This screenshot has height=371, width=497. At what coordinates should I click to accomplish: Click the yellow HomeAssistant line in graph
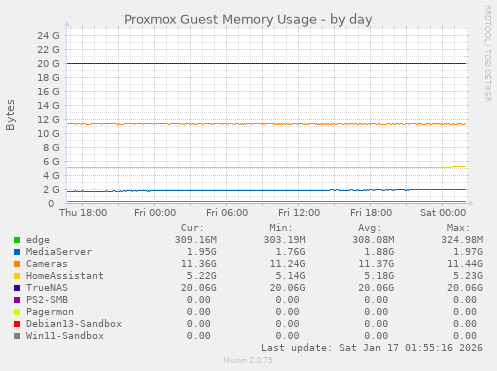click(266, 167)
